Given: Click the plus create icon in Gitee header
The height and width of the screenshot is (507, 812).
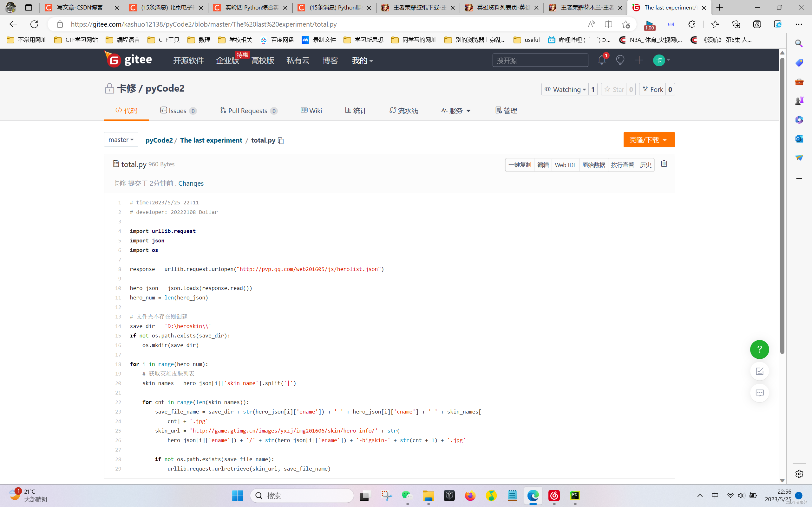Looking at the screenshot, I should click(x=639, y=60).
